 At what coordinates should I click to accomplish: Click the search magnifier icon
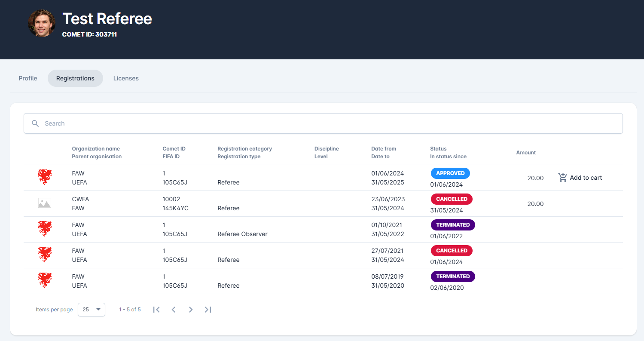click(35, 123)
